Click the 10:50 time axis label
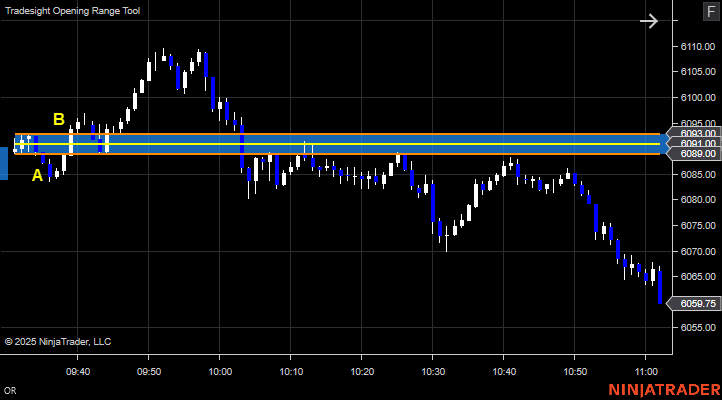Viewport: 722px width, 400px height. [576, 371]
